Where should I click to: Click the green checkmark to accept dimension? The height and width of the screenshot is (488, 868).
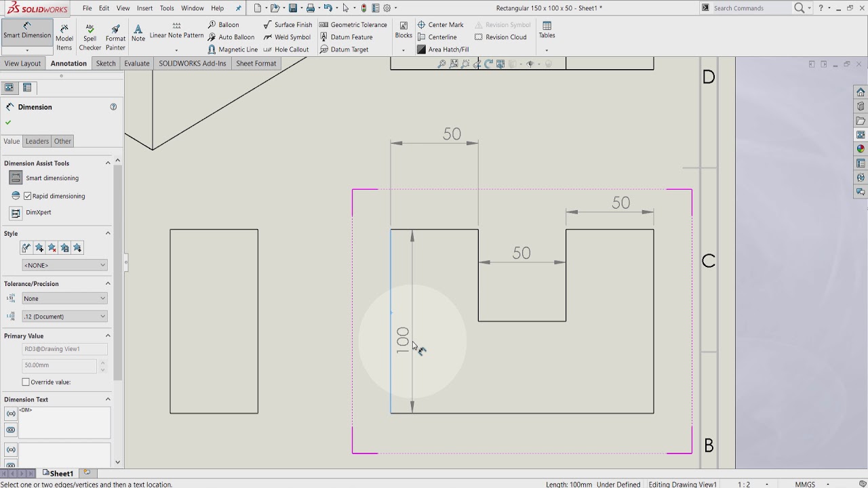8,123
